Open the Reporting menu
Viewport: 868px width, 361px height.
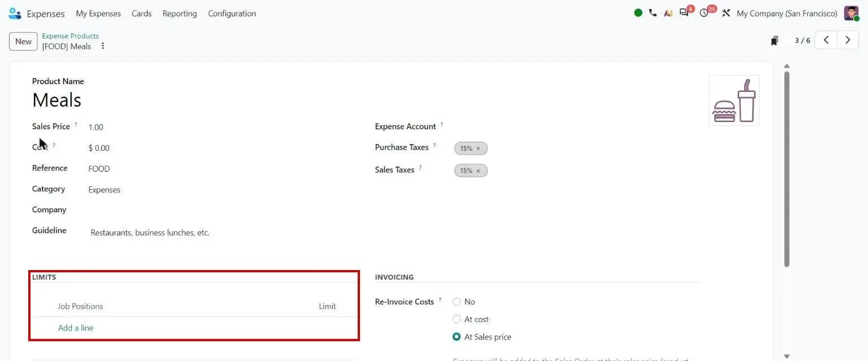180,14
